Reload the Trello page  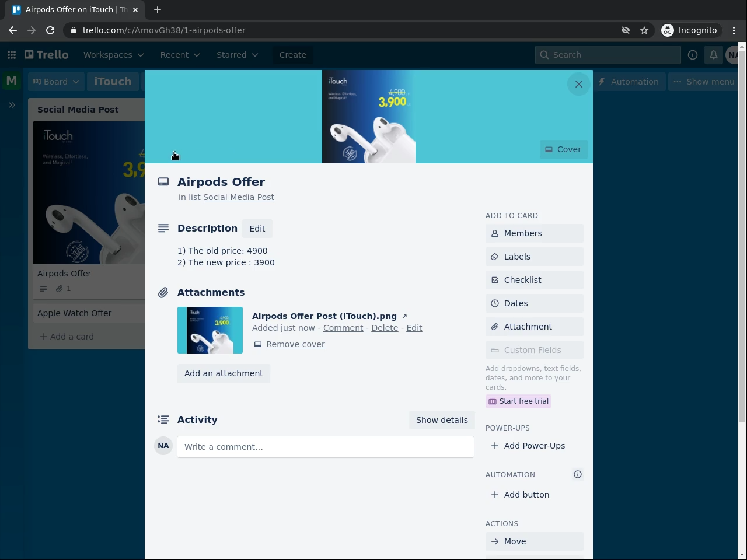(x=50, y=30)
